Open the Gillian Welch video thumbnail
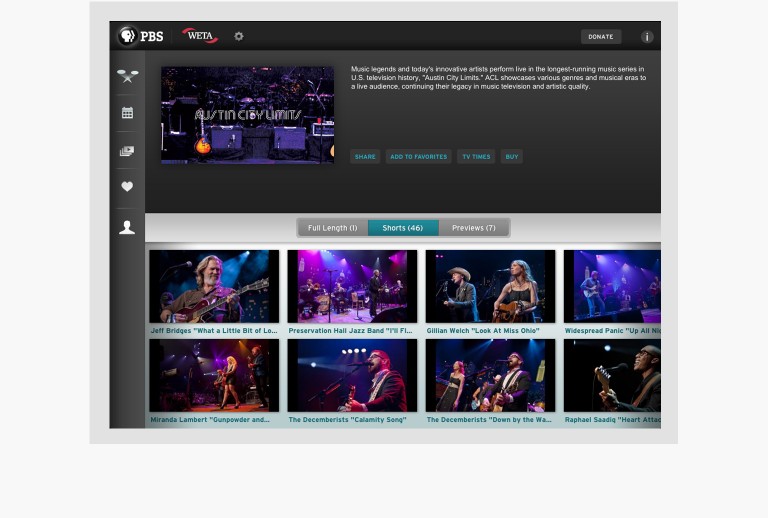The height and width of the screenshot is (518, 768). pyautogui.click(x=490, y=286)
